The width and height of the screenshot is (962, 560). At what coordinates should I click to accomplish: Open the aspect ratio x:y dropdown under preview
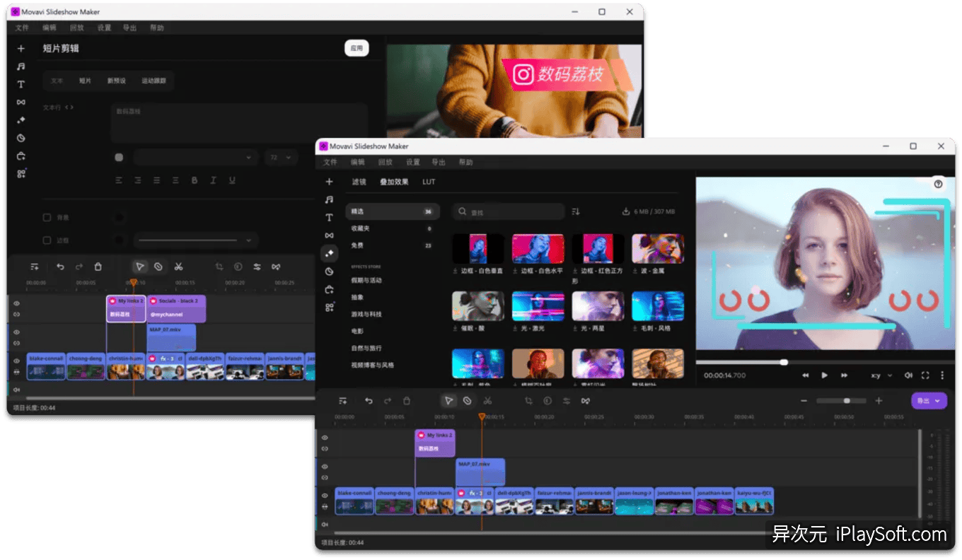tap(881, 375)
